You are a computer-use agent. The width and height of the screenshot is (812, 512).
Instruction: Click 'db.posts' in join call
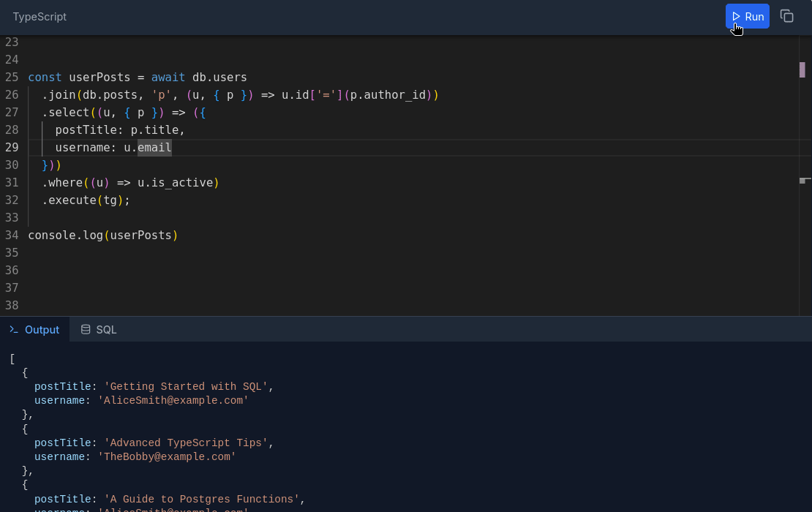[x=110, y=95]
